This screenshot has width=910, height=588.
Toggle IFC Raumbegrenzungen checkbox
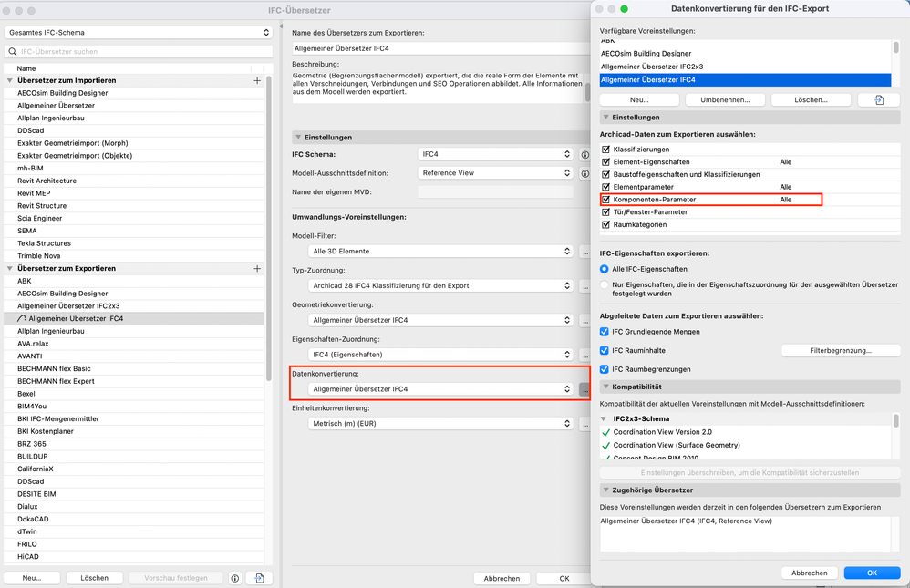tap(605, 369)
